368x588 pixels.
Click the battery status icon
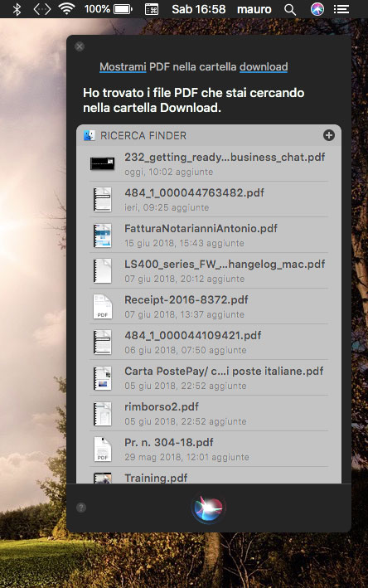[123, 9]
